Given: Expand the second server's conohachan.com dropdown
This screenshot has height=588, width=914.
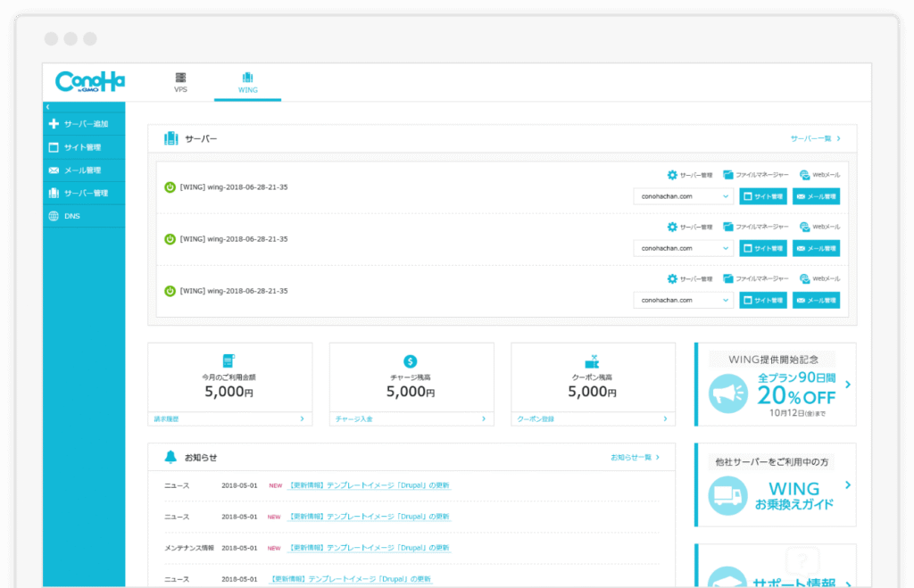Looking at the screenshot, I should click(683, 249).
